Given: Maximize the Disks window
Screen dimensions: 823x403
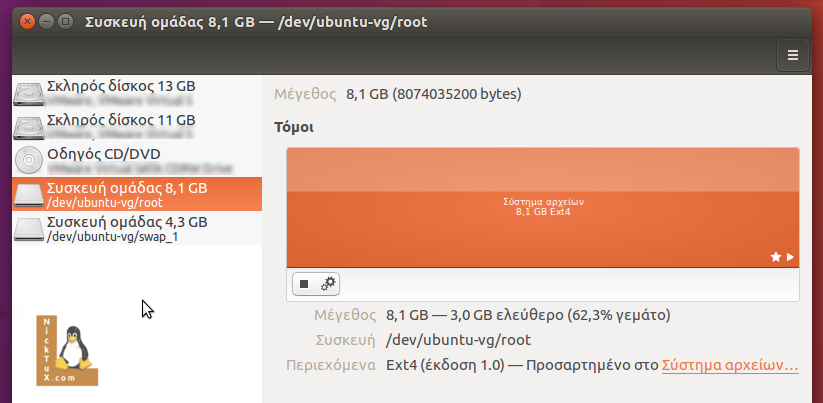Looking at the screenshot, I should point(65,21).
